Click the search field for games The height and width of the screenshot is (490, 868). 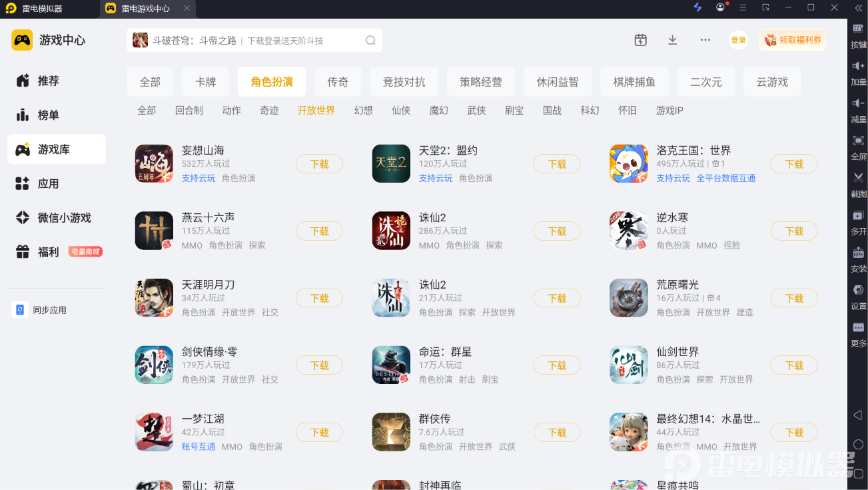tap(254, 41)
